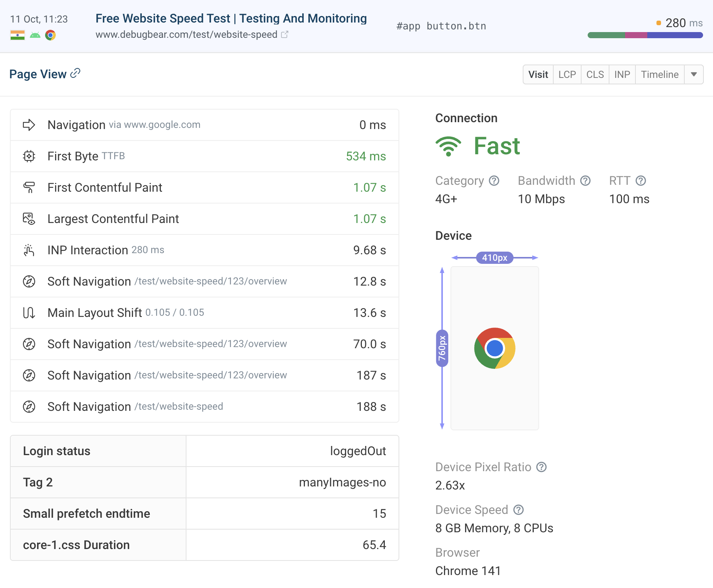Open the dropdown arrow next to Timeline
713x588 pixels.
(694, 74)
